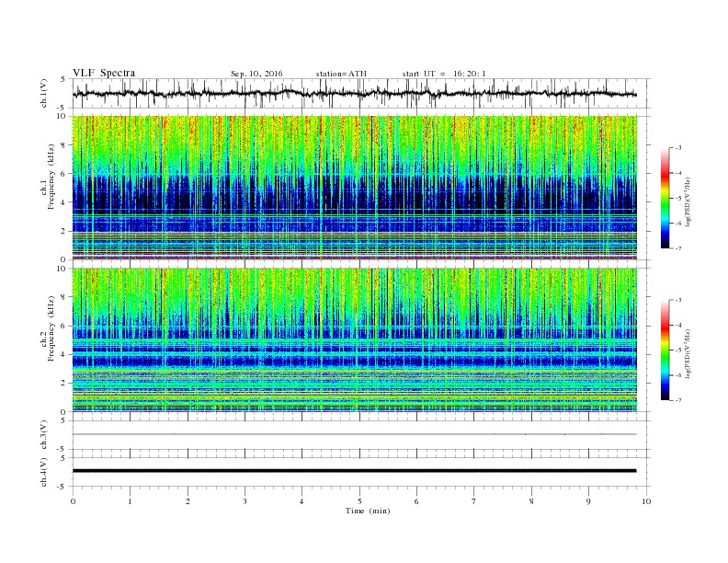This screenshot has height=563, width=728.
Task: Click the "8" kHz tick of ch.1 spectrogram
Action: [x=64, y=144]
